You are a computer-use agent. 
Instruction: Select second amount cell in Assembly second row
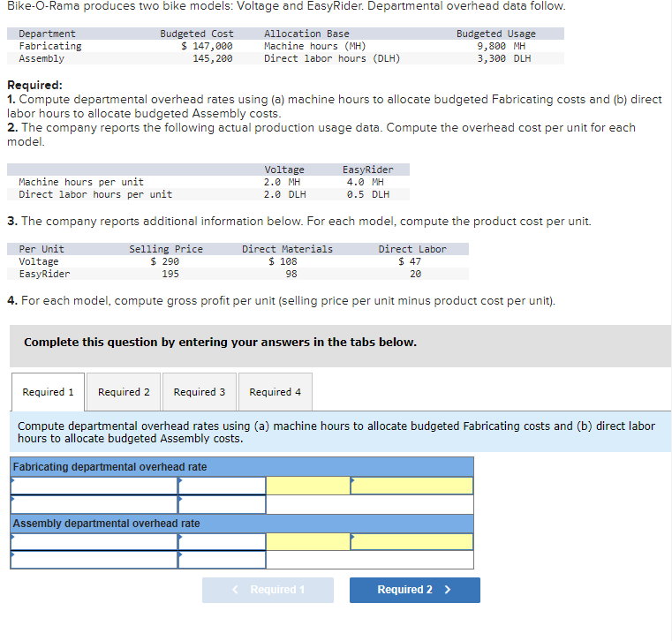pyautogui.click(x=222, y=560)
